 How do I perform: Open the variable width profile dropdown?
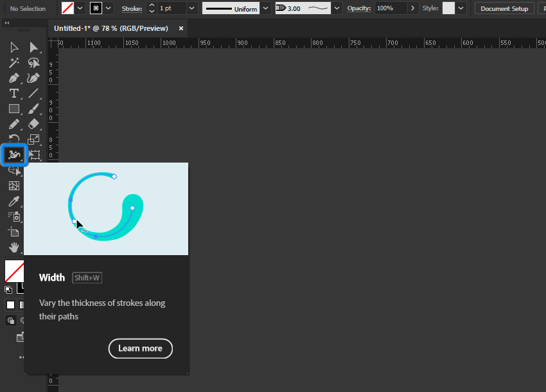[337, 8]
